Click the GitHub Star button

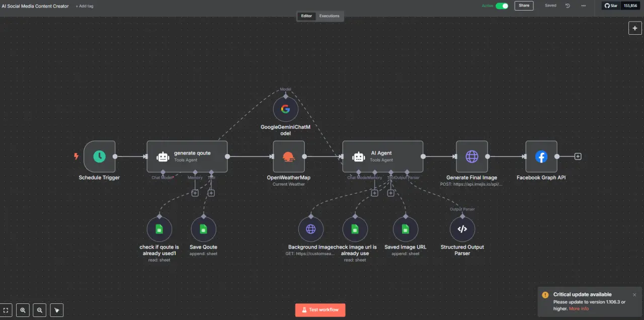611,6
